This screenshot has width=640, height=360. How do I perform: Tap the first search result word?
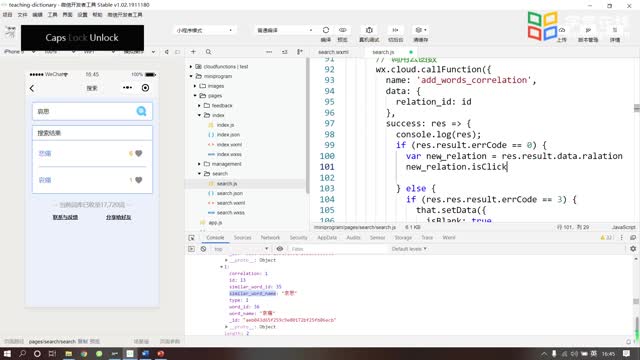(x=45, y=153)
